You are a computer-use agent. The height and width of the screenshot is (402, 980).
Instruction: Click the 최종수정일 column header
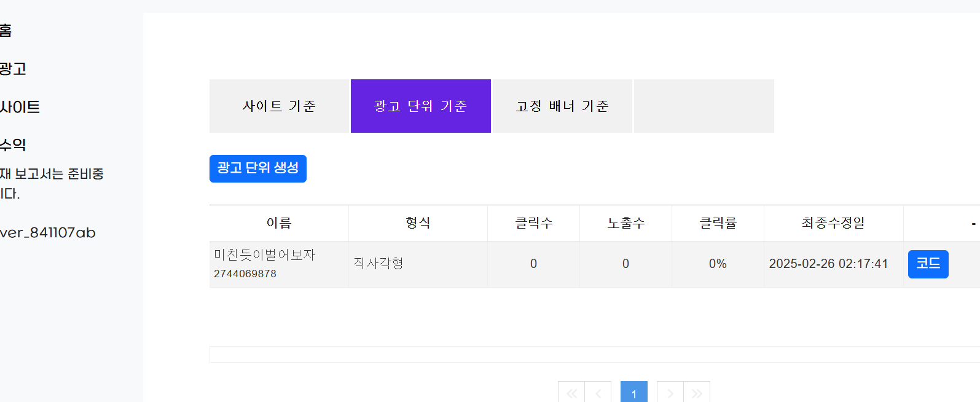tap(833, 223)
